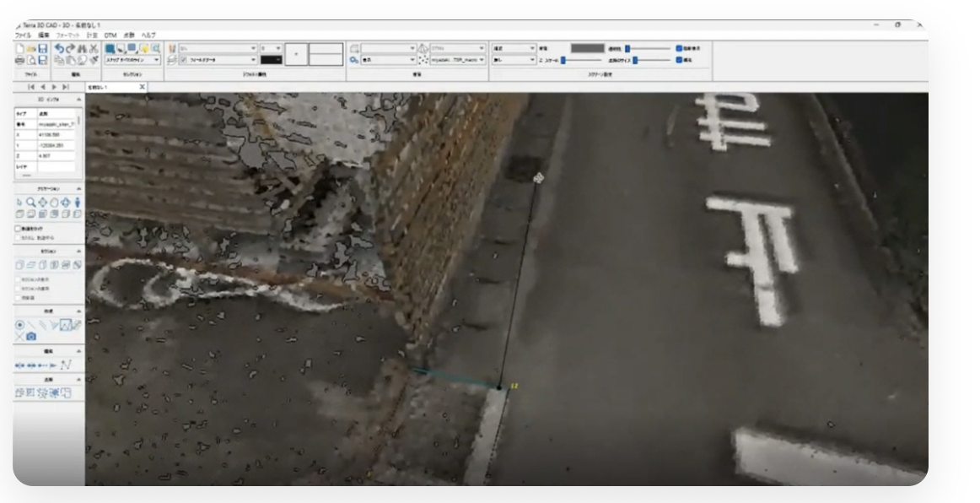
Task: Select the point creation tool with circled dot
Action: coord(20,325)
